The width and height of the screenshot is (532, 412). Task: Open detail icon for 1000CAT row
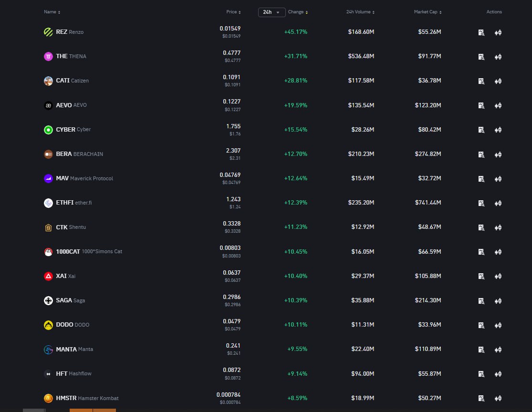481,252
